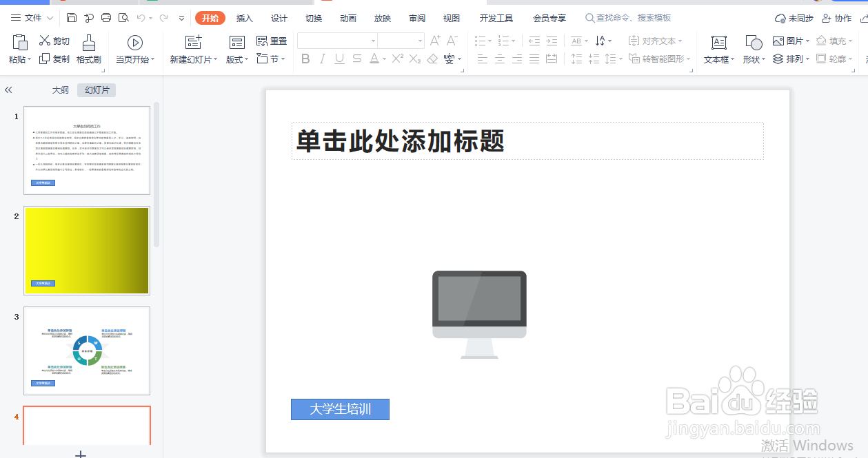Toggle italic text formatting
Screen dimensions: 868x458
pos(321,59)
